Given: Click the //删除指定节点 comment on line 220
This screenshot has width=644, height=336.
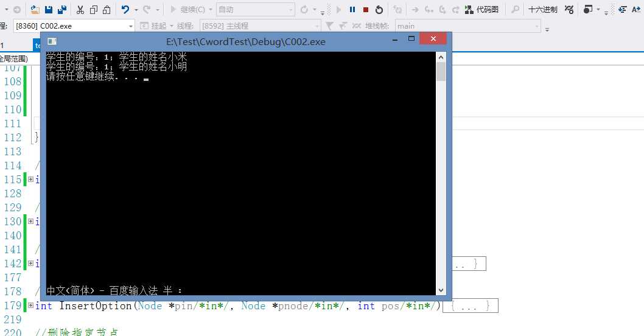Looking at the screenshot, I should [x=77, y=332].
